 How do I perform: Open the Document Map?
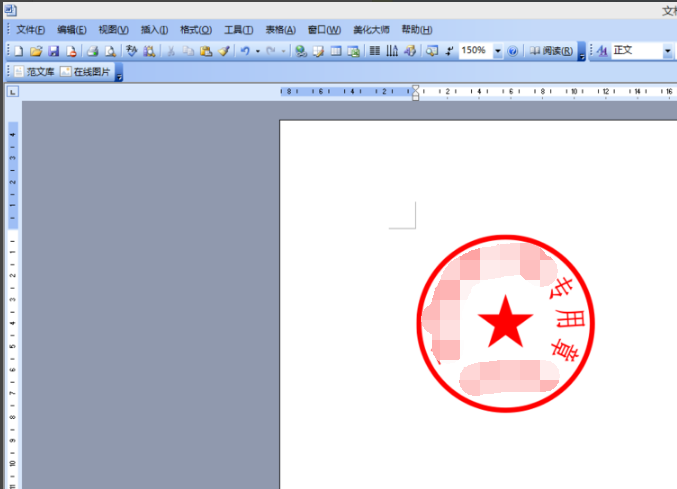click(431, 51)
